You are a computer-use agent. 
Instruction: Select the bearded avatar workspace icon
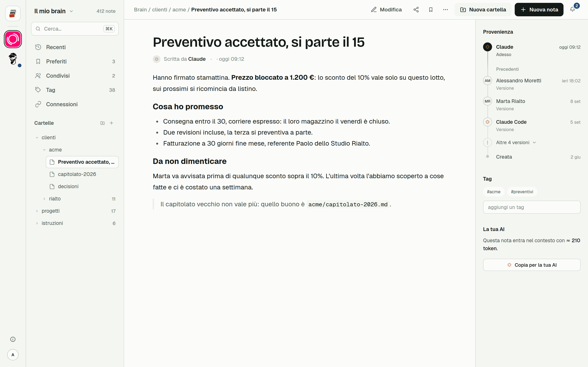(x=13, y=59)
